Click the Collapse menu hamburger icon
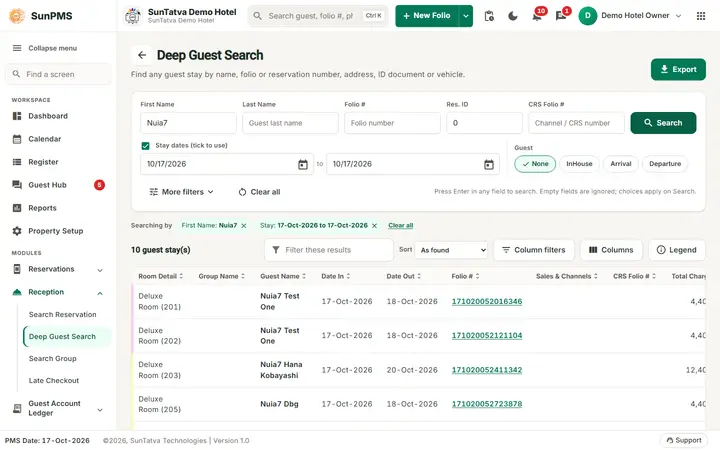This screenshot has height=450, width=720. [x=17, y=48]
